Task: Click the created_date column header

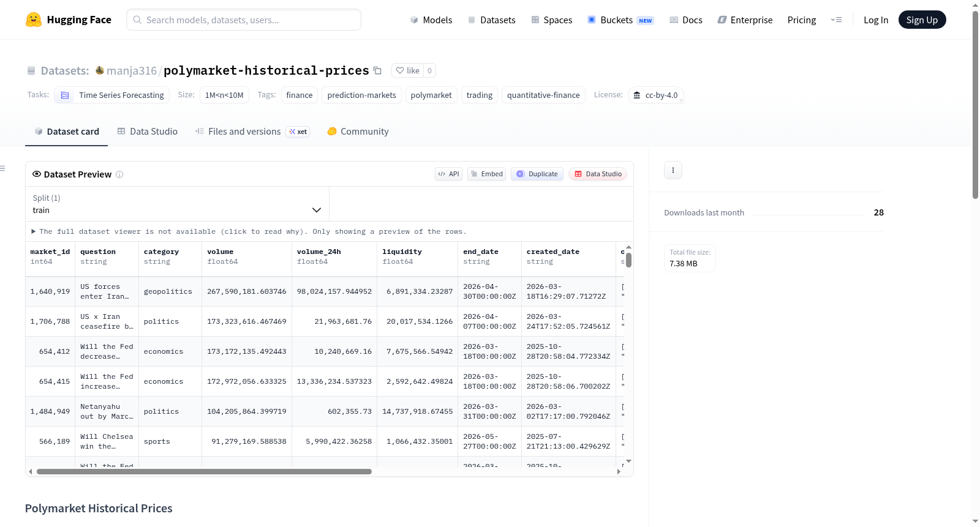Action: [x=568, y=256]
